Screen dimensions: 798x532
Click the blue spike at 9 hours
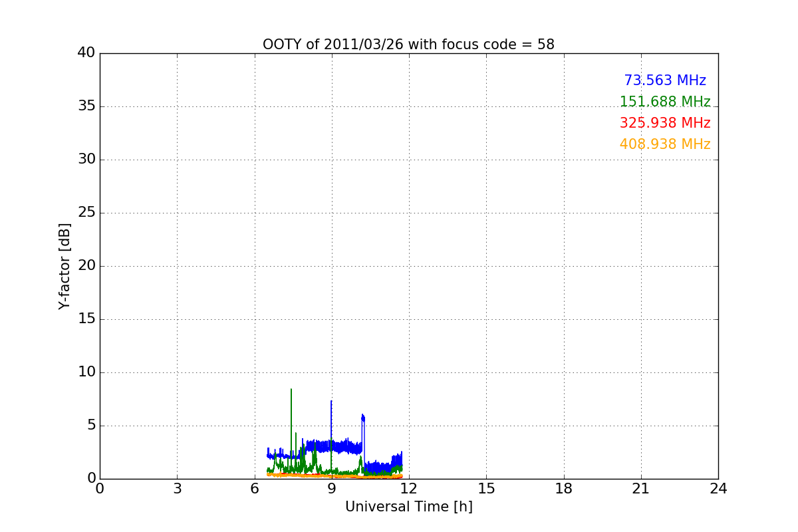click(x=331, y=402)
